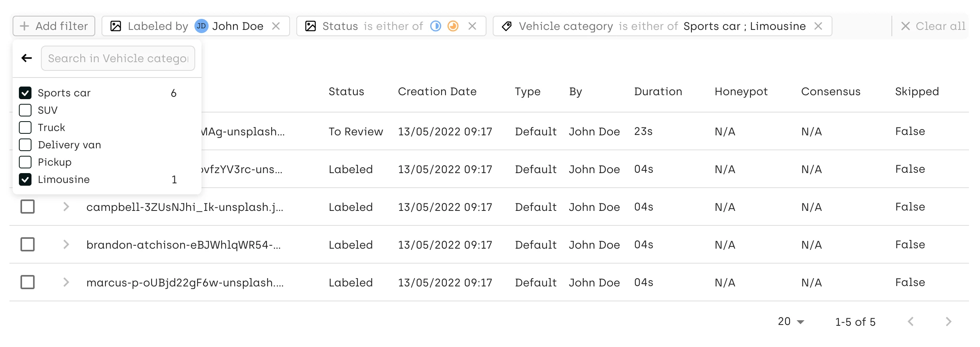
Task: Open the campbell-3ZUsNJhi_Ik-unsplash file name
Action: pos(185,207)
